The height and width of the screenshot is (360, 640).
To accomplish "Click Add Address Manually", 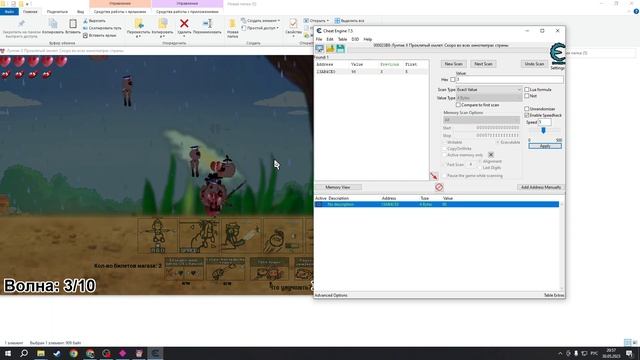I will 541,187.
